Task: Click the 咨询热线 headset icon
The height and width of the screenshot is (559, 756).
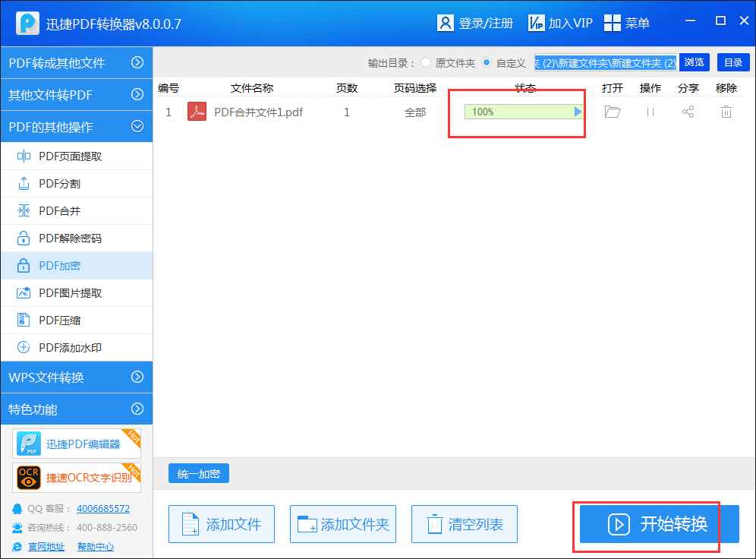Action: click(17, 528)
